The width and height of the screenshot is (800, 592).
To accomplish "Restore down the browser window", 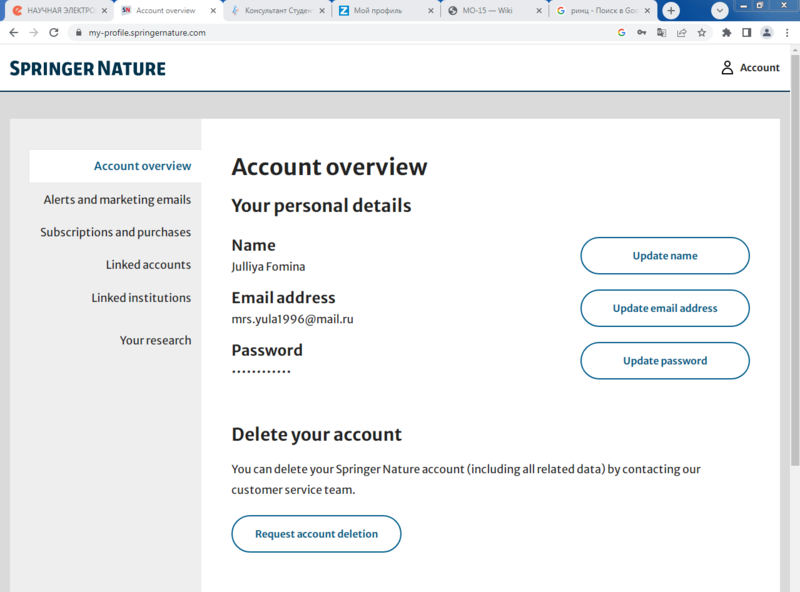I will click(760, 6).
